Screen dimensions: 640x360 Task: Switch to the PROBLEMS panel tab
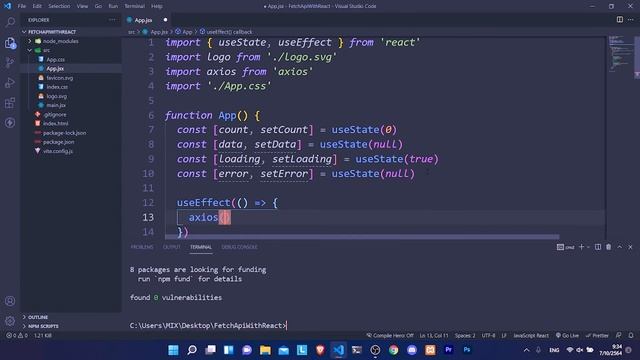click(x=142, y=247)
